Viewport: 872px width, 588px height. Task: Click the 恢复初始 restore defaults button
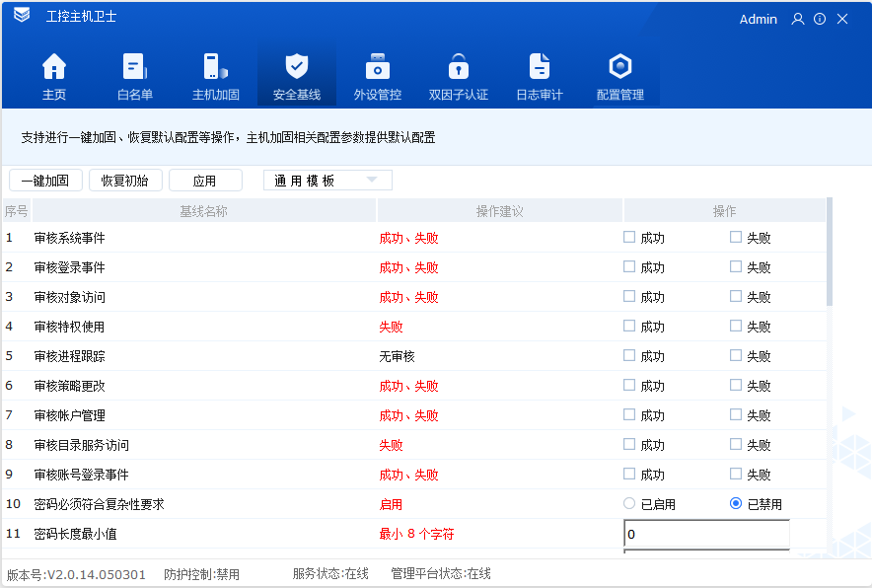point(125,180)
